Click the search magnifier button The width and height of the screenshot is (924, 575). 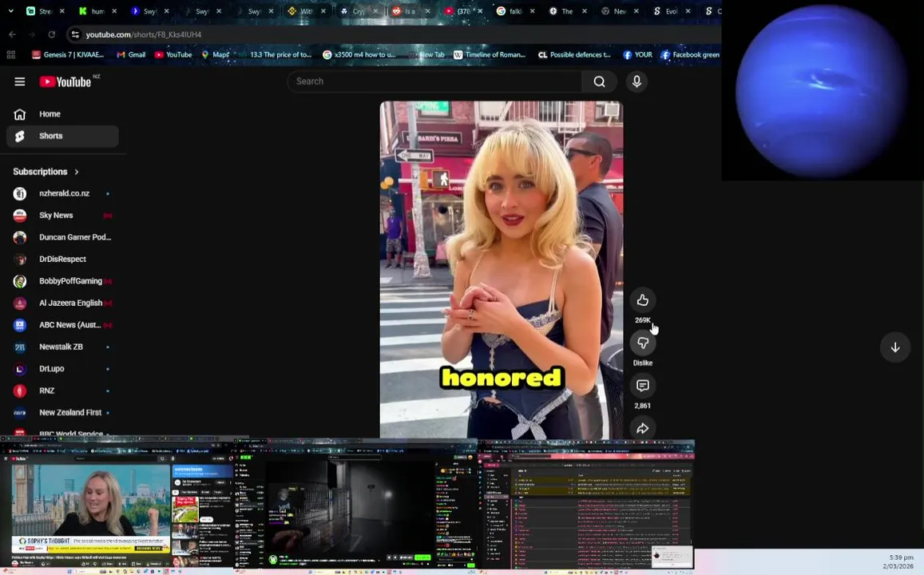tap(599, 81)
